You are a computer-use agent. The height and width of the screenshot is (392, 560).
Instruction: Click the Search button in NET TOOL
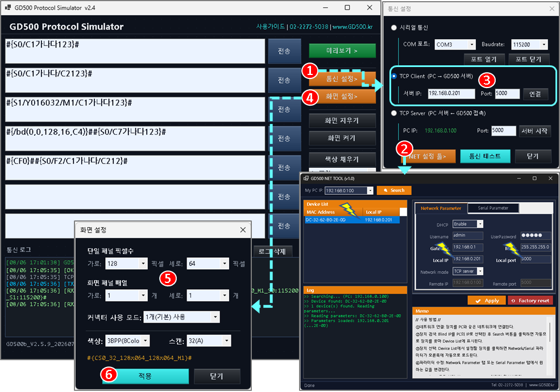pos(394,190)
